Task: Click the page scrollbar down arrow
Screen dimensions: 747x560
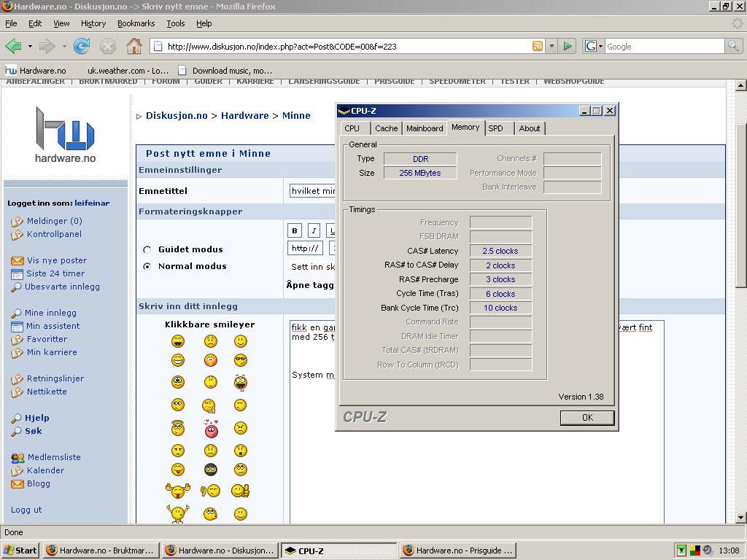Action: click(x=740, y=518)
